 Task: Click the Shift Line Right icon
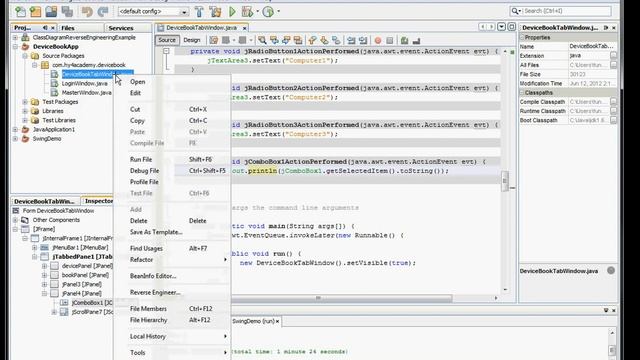(363, 40)
